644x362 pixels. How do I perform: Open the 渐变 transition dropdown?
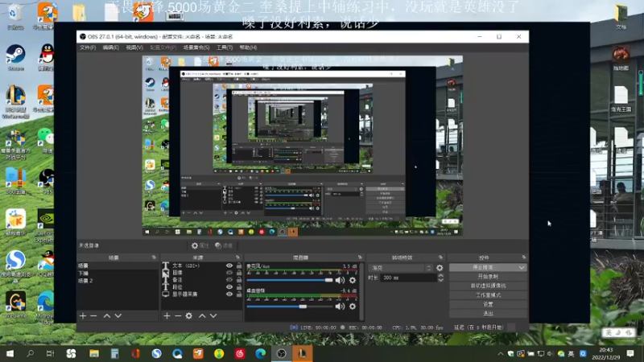point(400,268)
